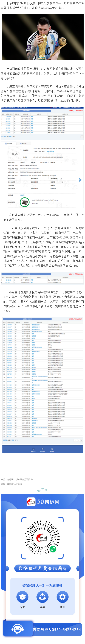This screenshot has height=644, width=85.
Task: Click the 编辑｜神州商标企宣部 editor line
Action: click(x=12, y=484)
